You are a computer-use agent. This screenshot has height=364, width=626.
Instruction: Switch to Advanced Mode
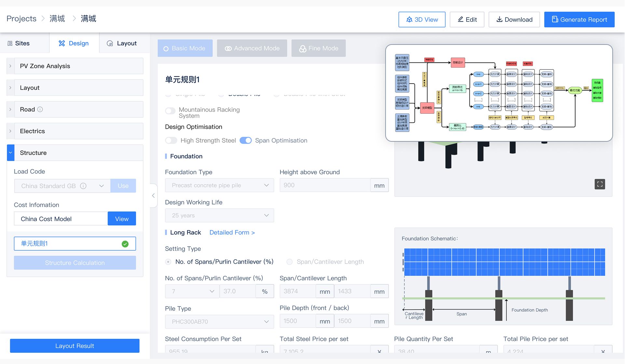tap(252, 48)
